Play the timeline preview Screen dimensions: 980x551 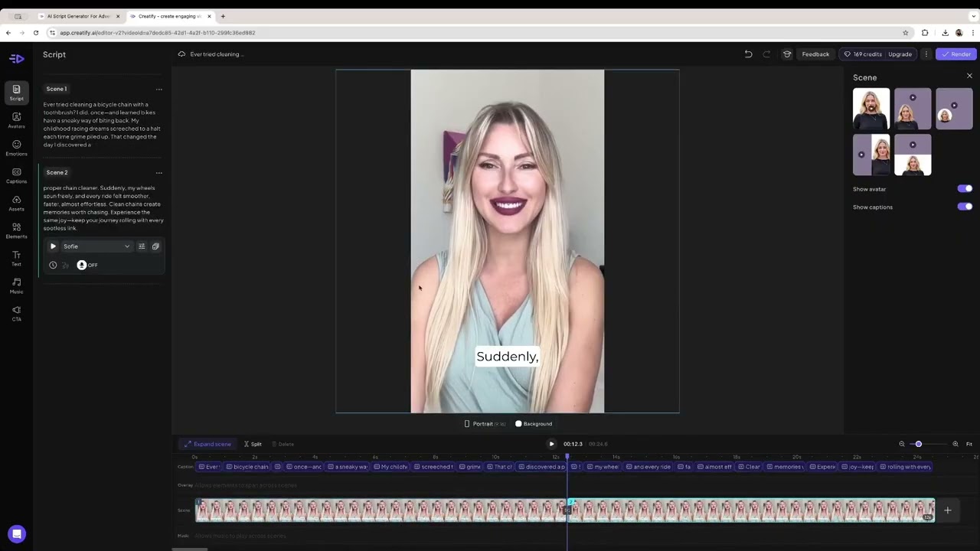pos(551,444)
